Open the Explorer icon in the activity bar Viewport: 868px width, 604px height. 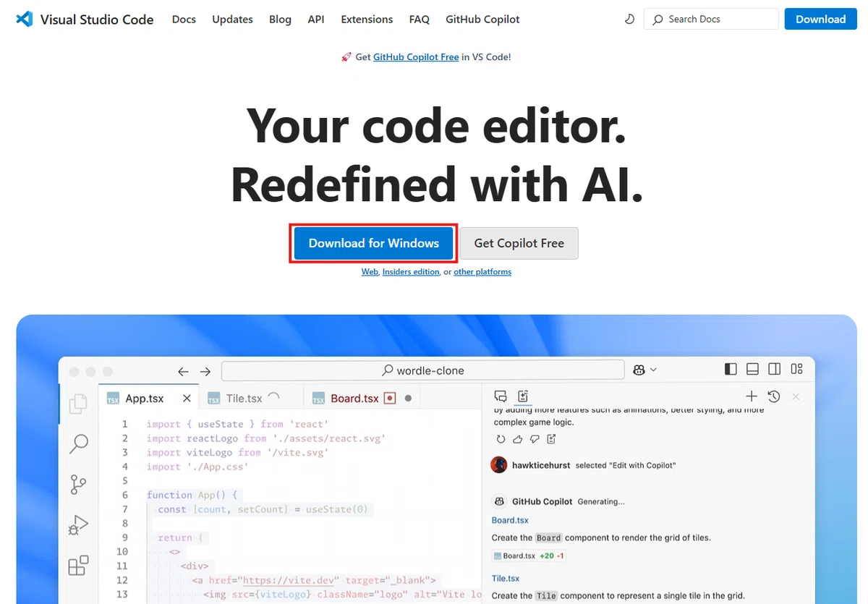click(x=78, y=404)
